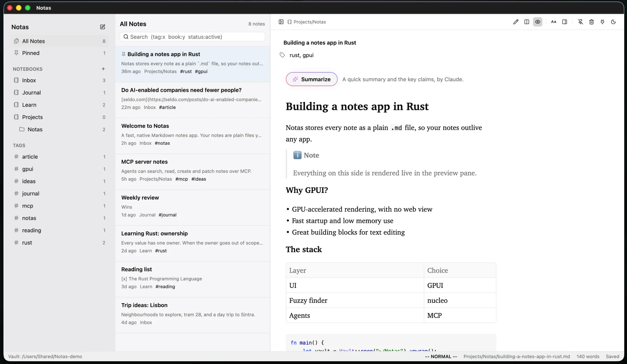Image resolution: width=627 pixels, height=364 pixels.
Task: Open the Trip ideas: Lisbon note
Action: [x=192, y=315]
